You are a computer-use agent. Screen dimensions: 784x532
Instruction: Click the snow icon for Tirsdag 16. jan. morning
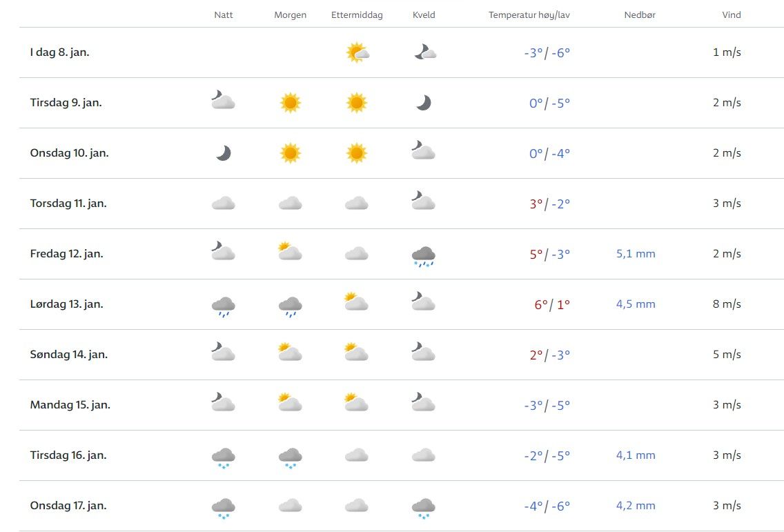(x=291, y=457)
